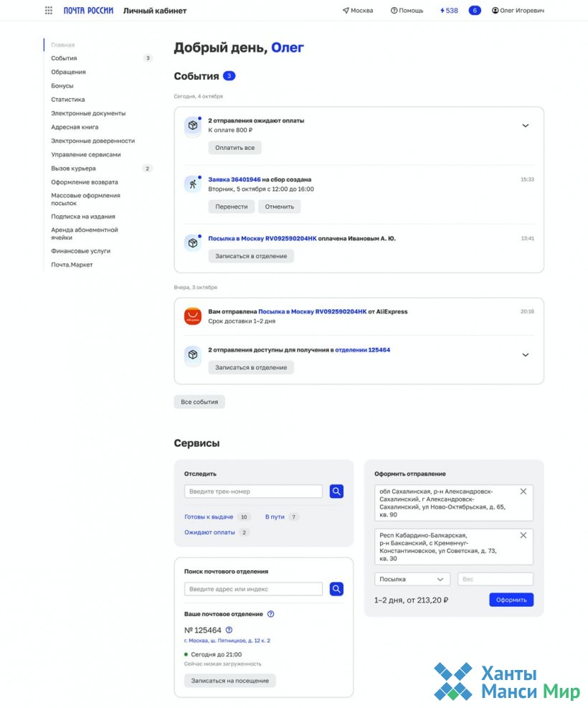Click the AliExpress logo icon
The width and height of the screenshot is (588, 708).
click(x=192, y=316)
